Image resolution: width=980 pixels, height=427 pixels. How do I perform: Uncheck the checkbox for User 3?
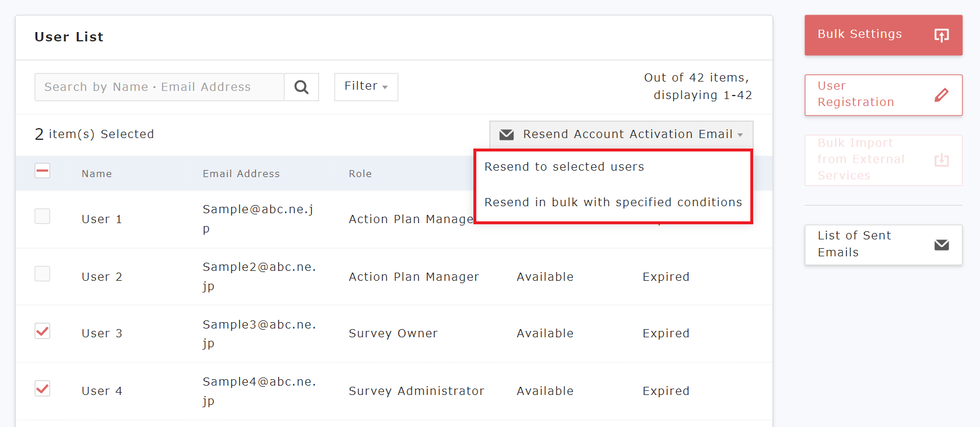pyautogui.click(x=43, y=331)
